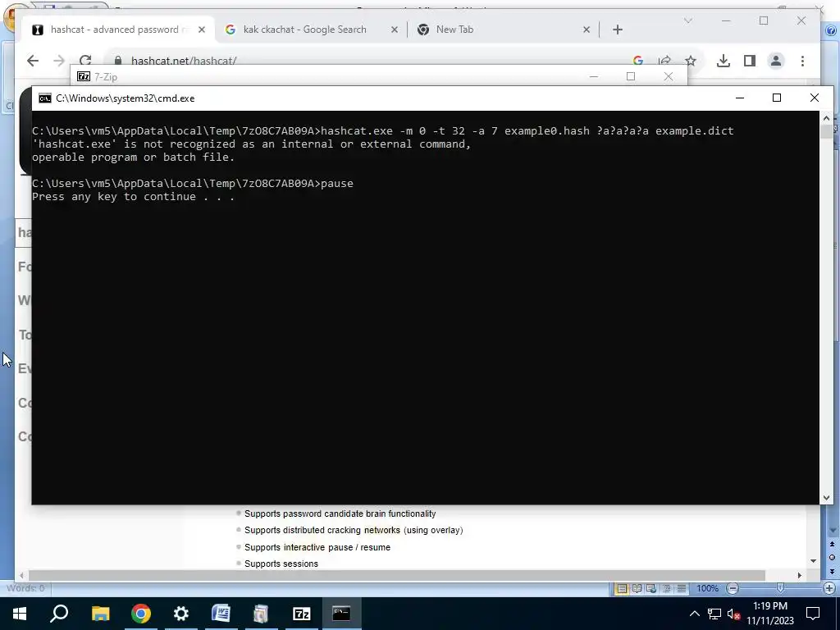Close the 7-Zip window
This screenshot has width=840, height=630.
point(668,76)
